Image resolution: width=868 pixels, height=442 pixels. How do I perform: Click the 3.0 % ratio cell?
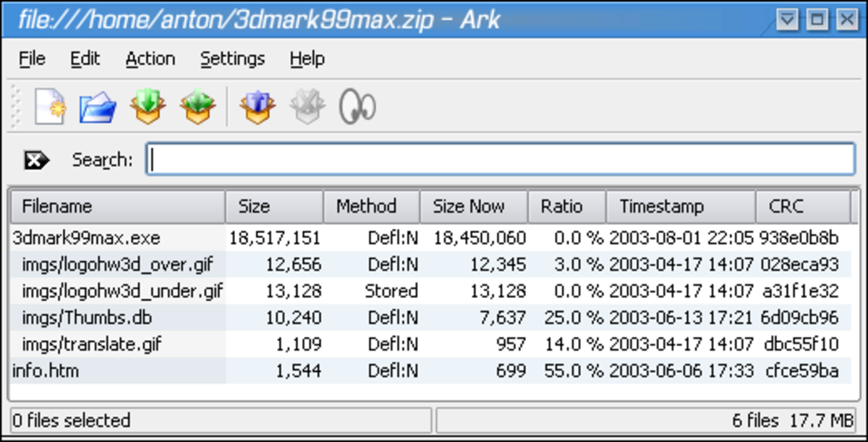pyautogui.click(x=578, y=265)
